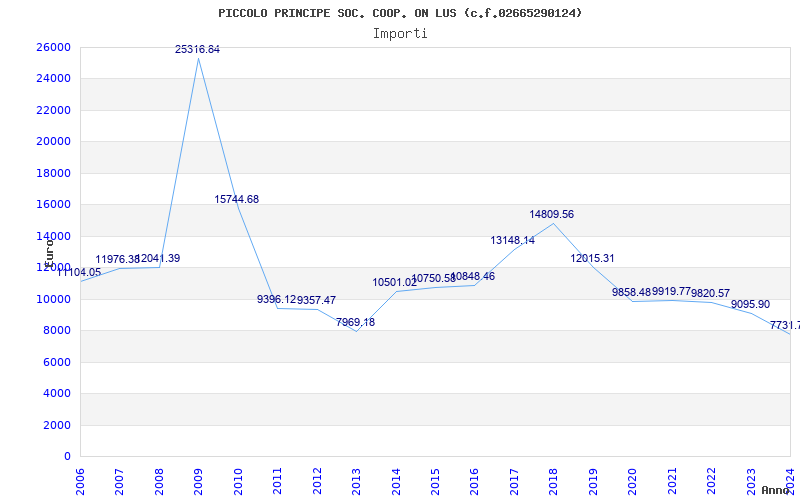Click the year 2007 axis label

[119, 482]
